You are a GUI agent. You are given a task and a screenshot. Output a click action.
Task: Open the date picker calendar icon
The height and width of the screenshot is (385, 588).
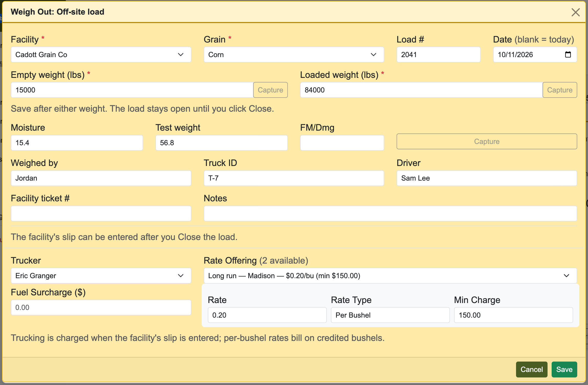pyautogui.click(x=568, y=55)
